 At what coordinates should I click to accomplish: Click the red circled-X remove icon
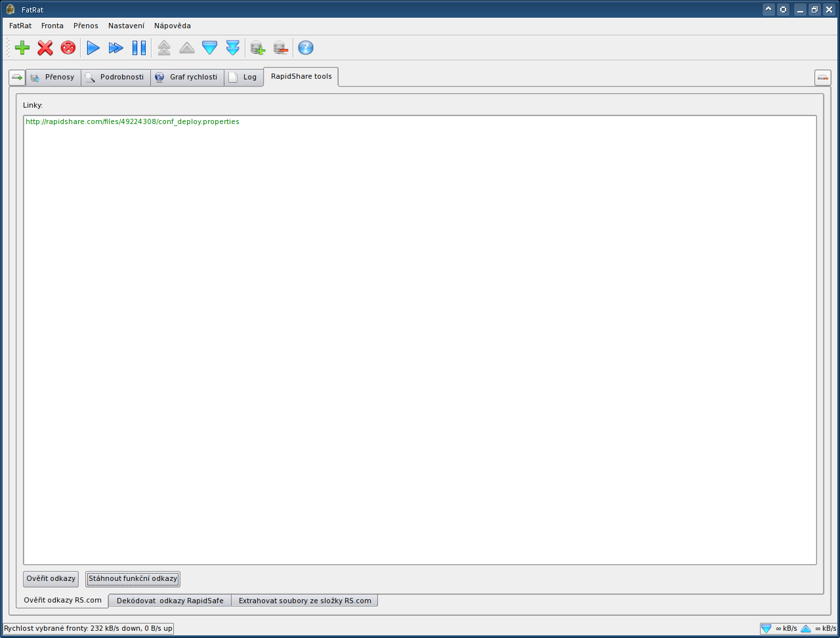coord(68,48)
